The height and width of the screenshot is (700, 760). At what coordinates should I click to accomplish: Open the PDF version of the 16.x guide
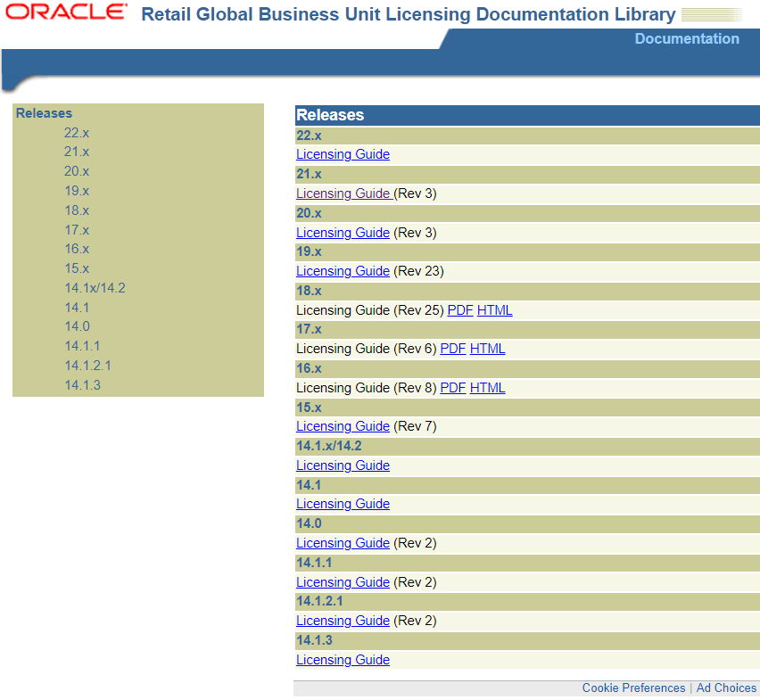[452, 387]
